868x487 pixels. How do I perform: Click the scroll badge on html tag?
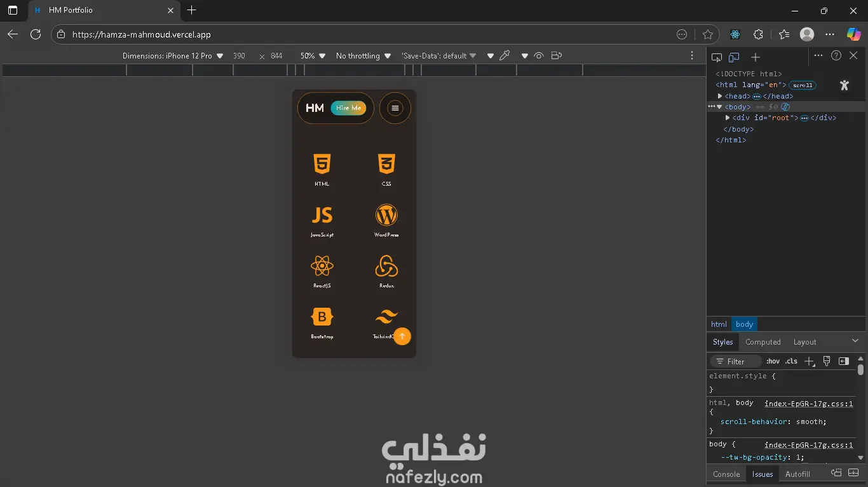point(803,85)
